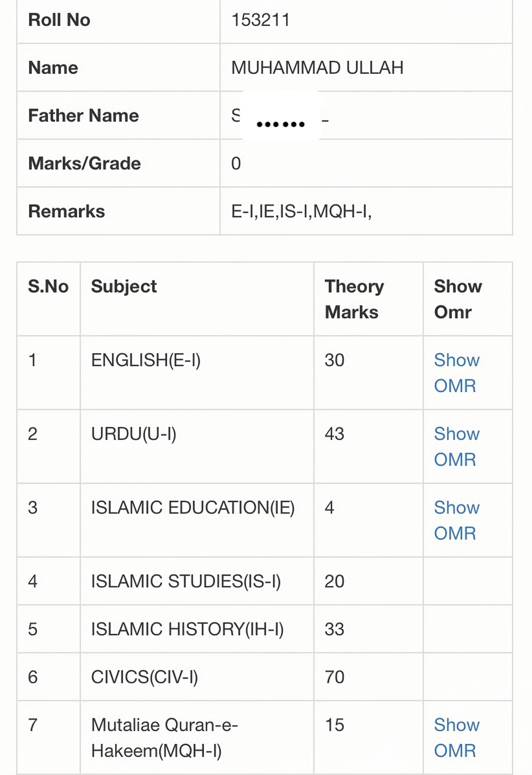Open Show OMR for Mutaliae Quran-e-Hakeem
This screenshot has width=532, height=775.
click(457, 737)
